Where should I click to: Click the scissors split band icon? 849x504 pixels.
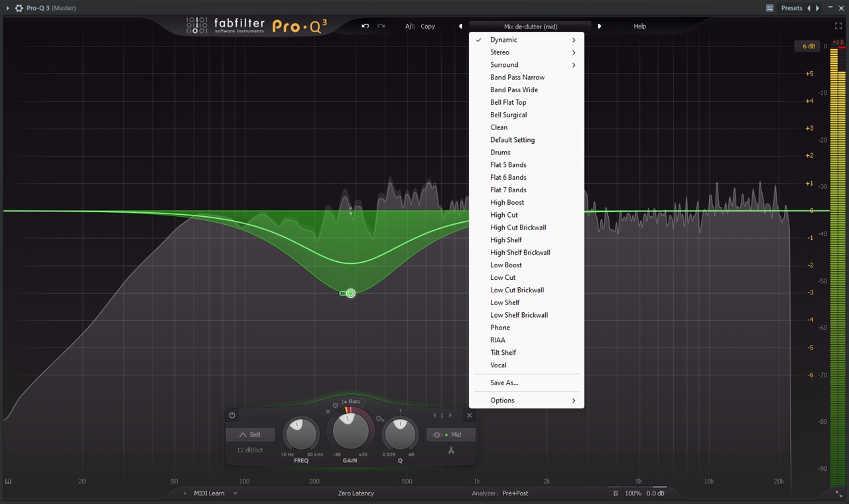click(451, 451)
